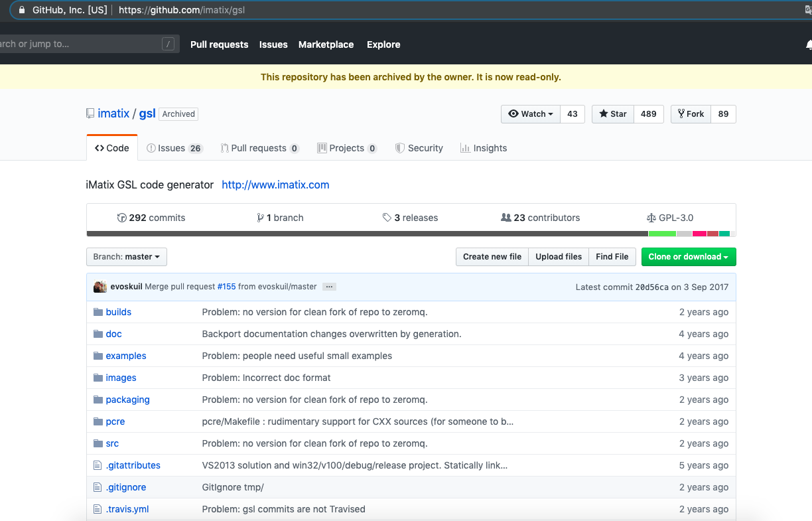Click 'GitIgnore tmp/' commit message
This screenshot has width=812, height=521.
tap(233, 487)
